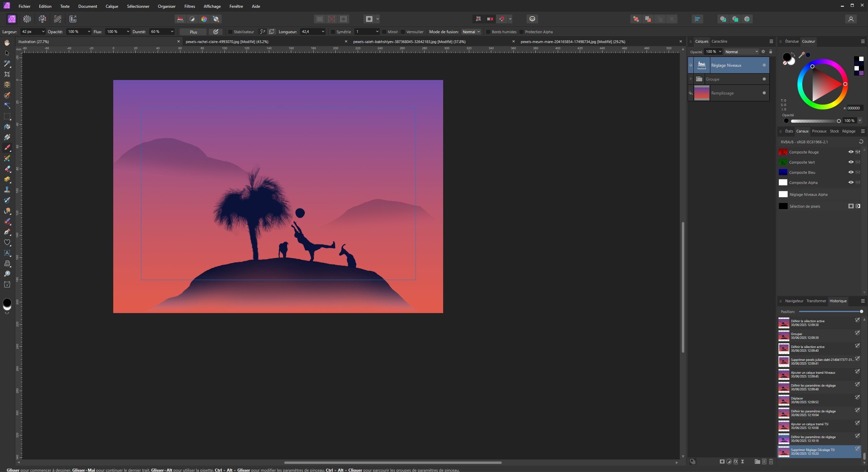Click the color opacity slider handle
This screenshot has height=472, width=868.
pos(839,121)
